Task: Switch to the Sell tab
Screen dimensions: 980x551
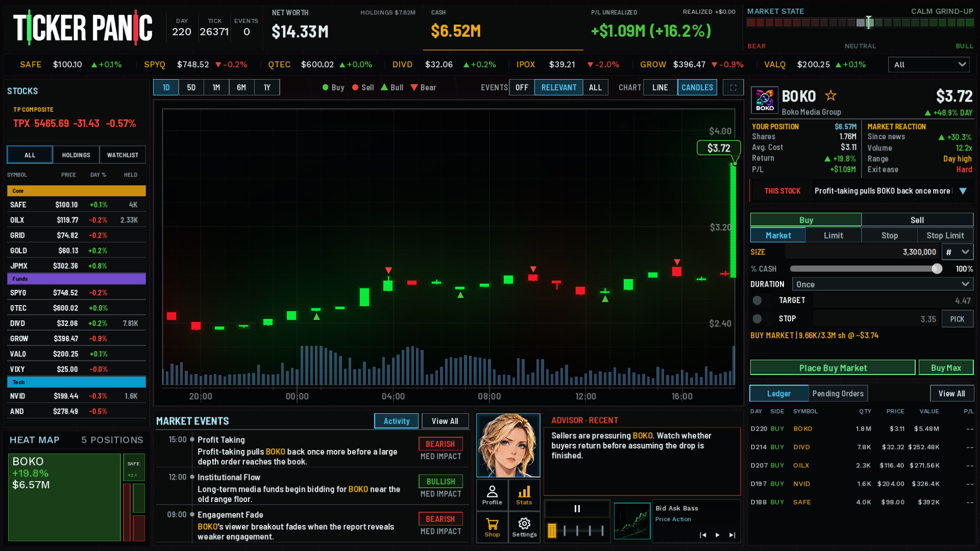Action: point(917,220)
